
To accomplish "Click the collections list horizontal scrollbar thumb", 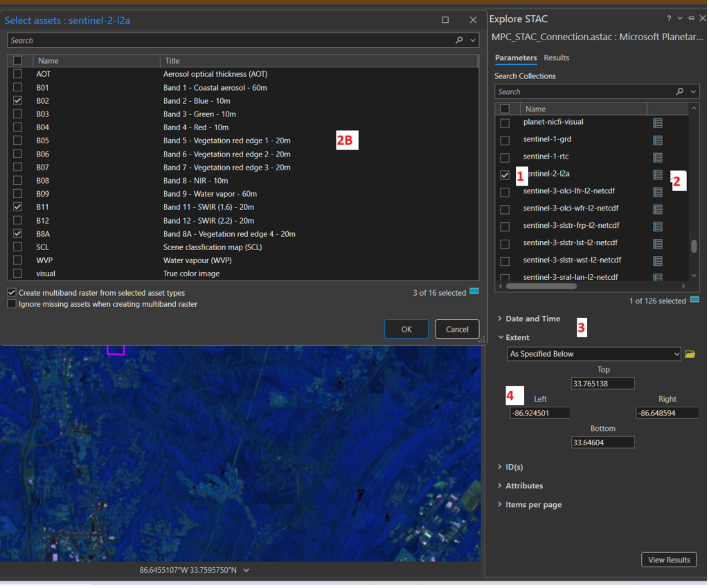I will tap(541, 286).
